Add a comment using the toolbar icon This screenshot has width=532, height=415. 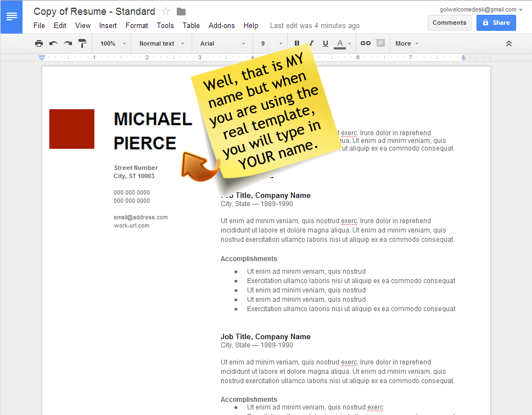(380, 43)
